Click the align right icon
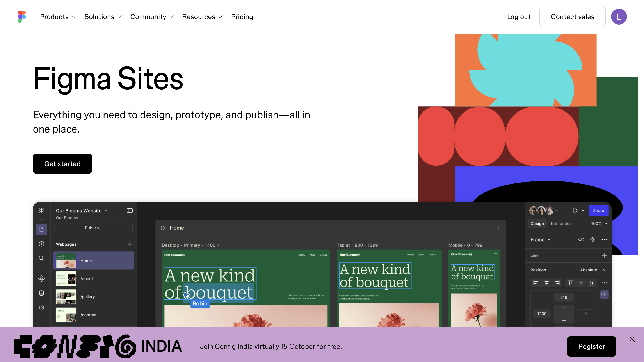Image resolution: width=644 pixels, height=362 pixels. (557, 283)
